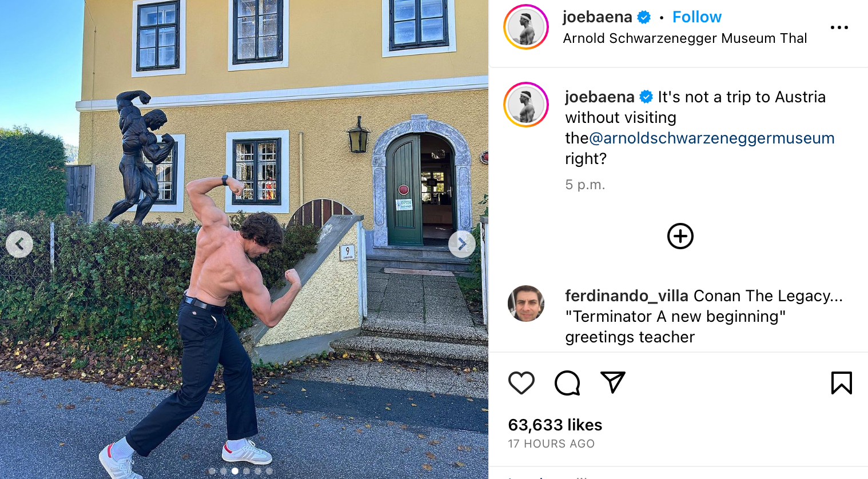Open joebaena avatar beside the caption
This screenshot has width=868, height=479.
tap(526, 105)
